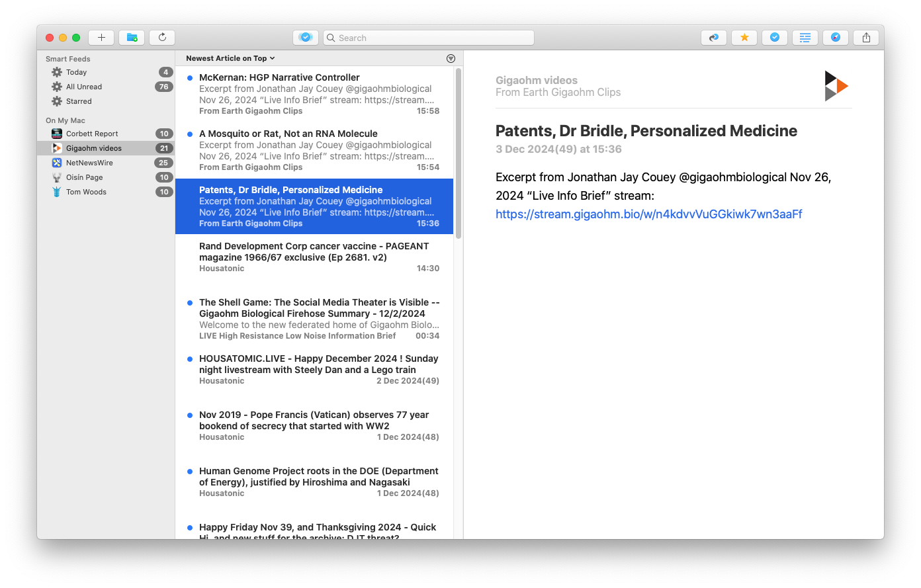This screenshot has width=921, height=588.
Task: Select article Patents, Dr Bridle, Personalized Medicine
Action: tap(314, 206)
